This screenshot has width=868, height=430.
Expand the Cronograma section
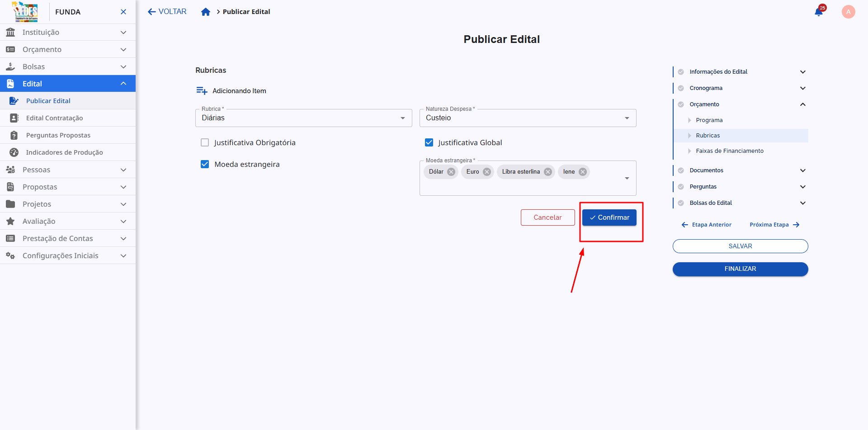[802, 88]
